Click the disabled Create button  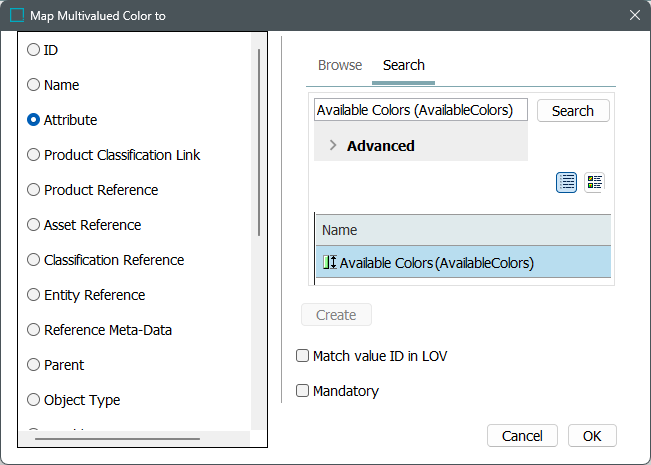tap(336, 315)
